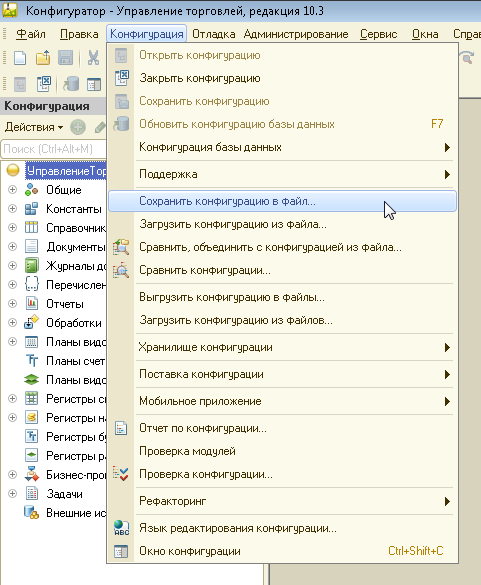Expand the Обработки tree node

pyautogui.click(x=12, y=322)
